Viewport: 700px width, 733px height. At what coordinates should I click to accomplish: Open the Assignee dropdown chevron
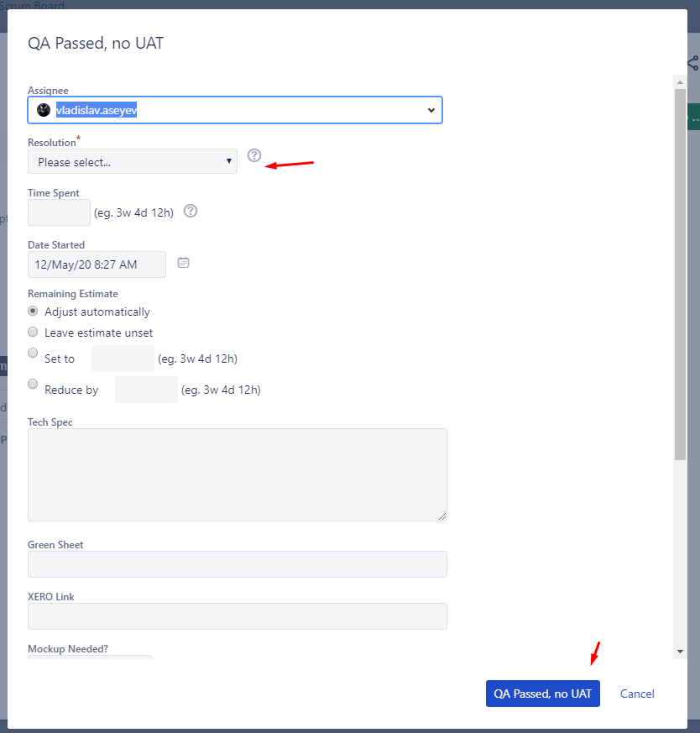click(431, 110)
